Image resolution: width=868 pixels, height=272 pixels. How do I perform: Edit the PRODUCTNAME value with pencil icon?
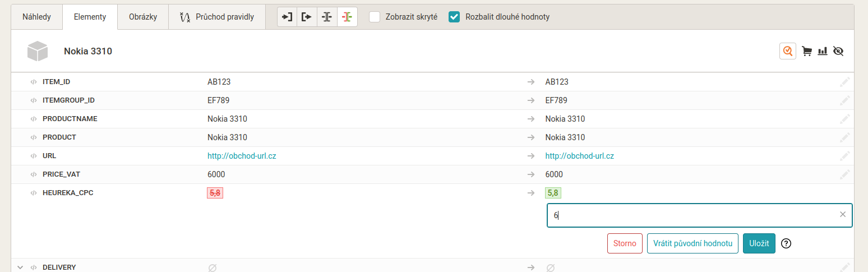[x=845, y=119]
